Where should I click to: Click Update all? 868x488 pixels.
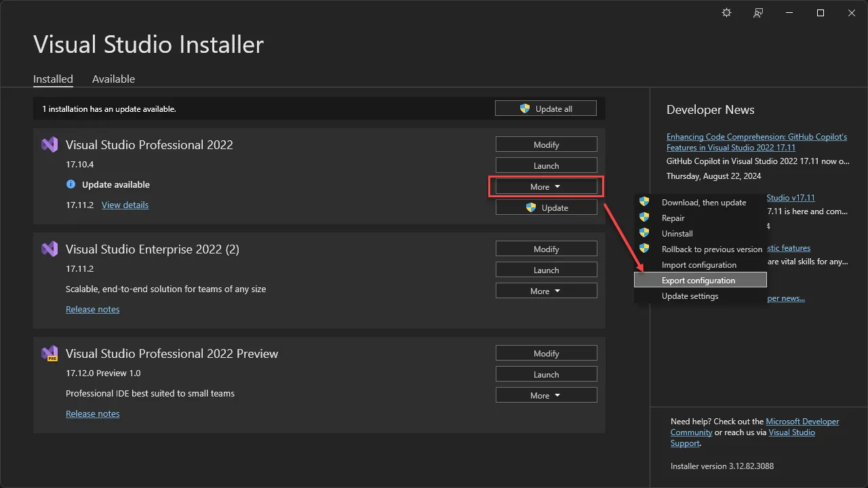[546, 108]
